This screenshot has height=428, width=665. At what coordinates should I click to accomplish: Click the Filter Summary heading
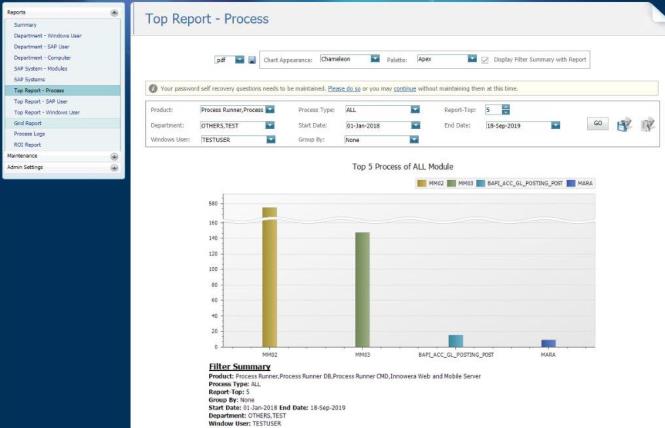click(240, 366)
